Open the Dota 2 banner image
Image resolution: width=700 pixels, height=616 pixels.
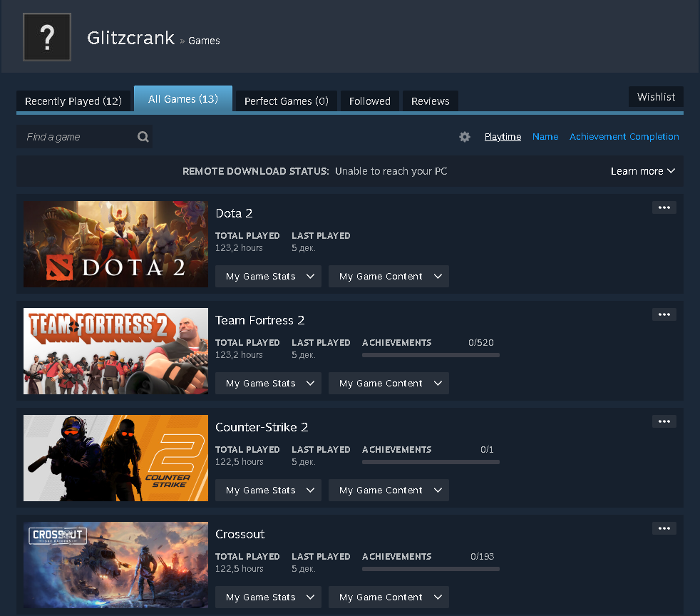pyautogui.click(x=115, y=244)
